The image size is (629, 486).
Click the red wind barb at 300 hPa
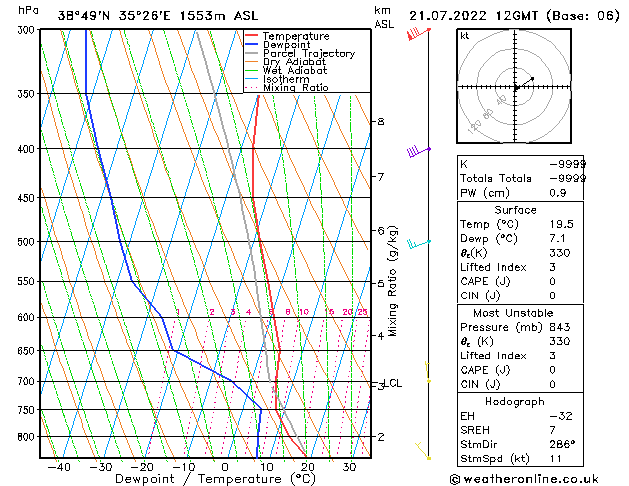pos(418,34)
